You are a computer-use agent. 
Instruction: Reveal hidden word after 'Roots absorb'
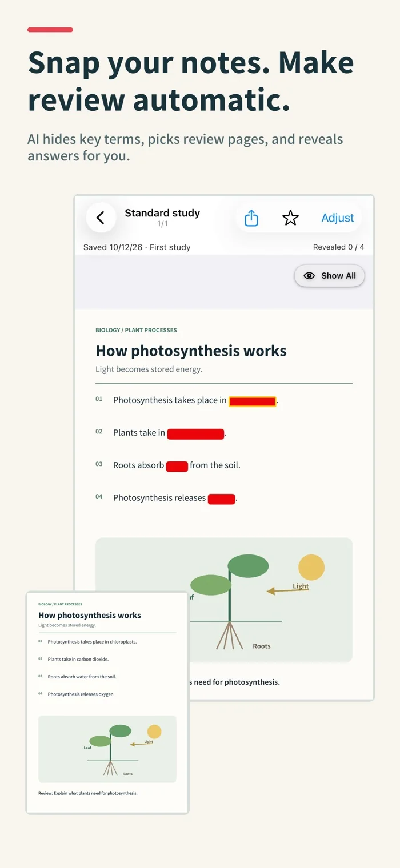point(177,466)
